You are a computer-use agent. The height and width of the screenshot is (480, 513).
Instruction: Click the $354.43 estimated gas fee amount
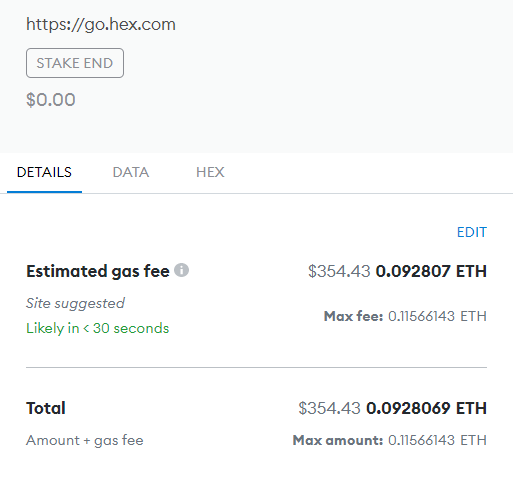[339, 271]
